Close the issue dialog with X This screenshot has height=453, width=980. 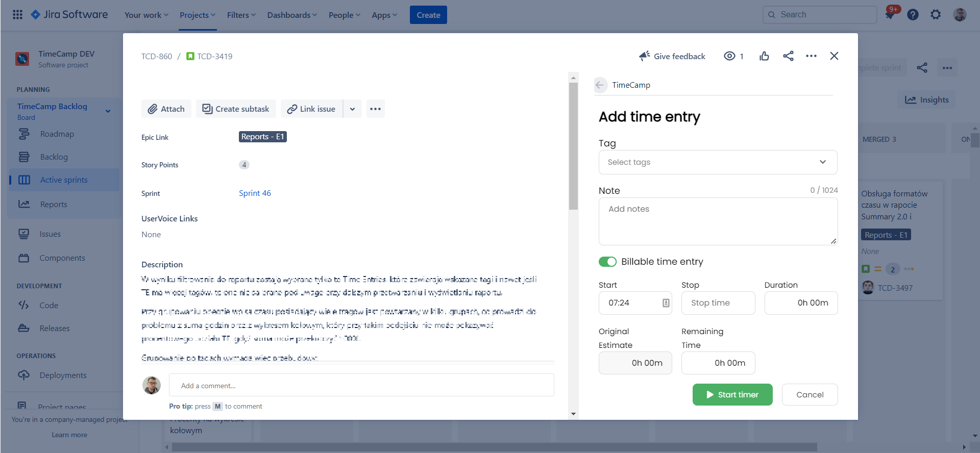tap(834, 56)
